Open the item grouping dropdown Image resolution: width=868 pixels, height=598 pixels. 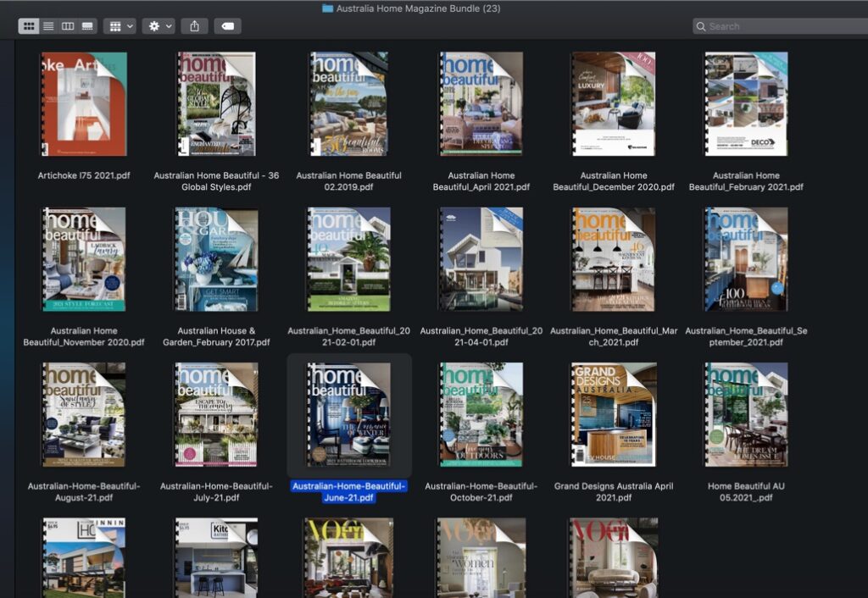coord(117,25)
